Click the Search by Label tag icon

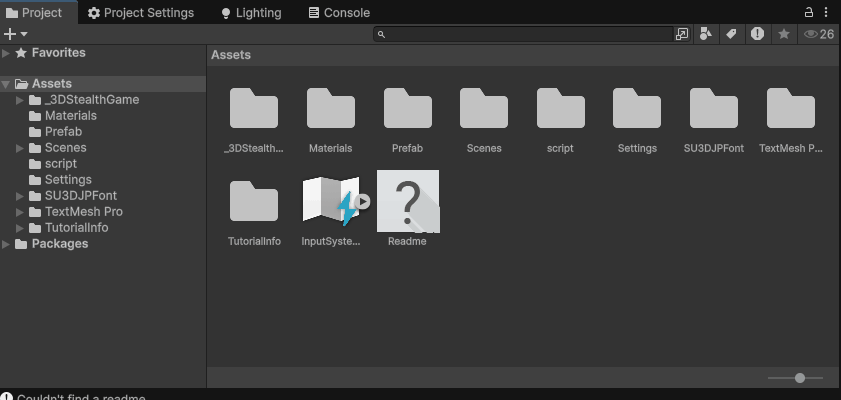731,34
